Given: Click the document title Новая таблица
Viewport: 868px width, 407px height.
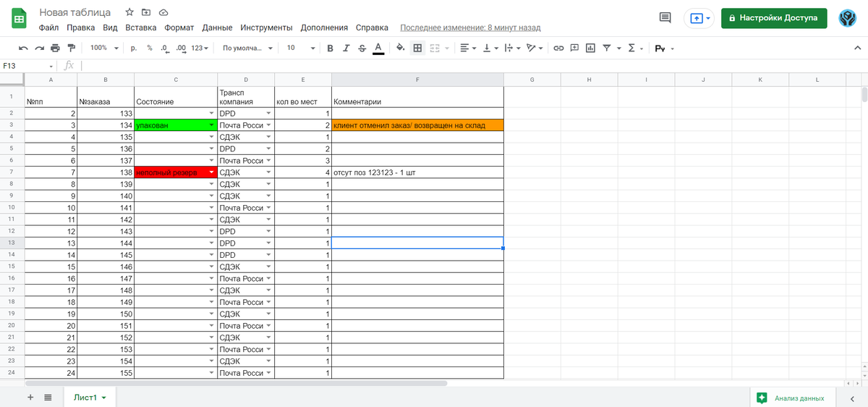Looking at the screenshot, I should point(75,12).
